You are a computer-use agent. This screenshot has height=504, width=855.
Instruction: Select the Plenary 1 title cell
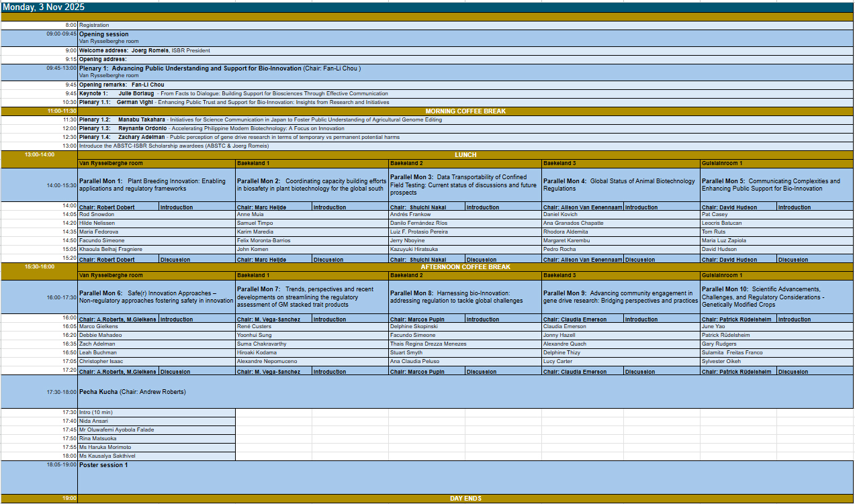pos(220,68)
